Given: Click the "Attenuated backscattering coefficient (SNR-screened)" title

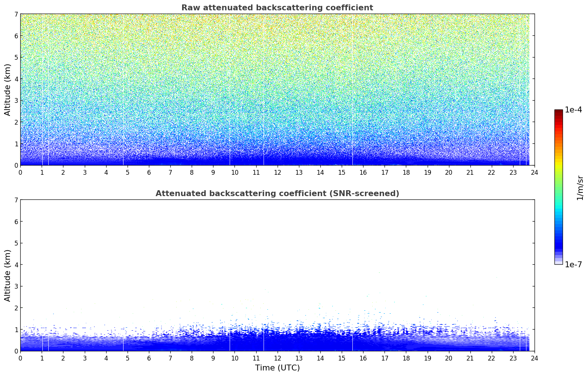Looking at the screenshot, I should pyautogui.click(x=277, y=194).
